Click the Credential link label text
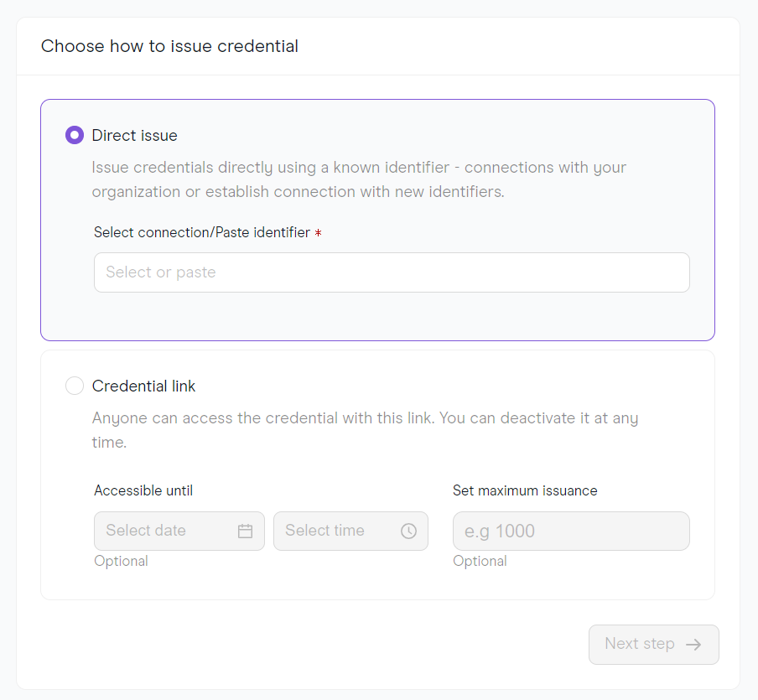 pyautogui.click(x=143, y=386)
